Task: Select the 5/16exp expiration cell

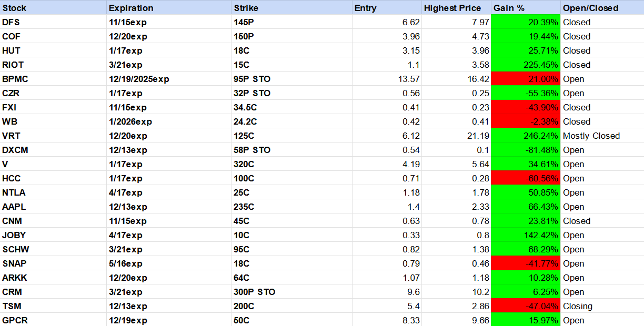Action: [169, 263]
